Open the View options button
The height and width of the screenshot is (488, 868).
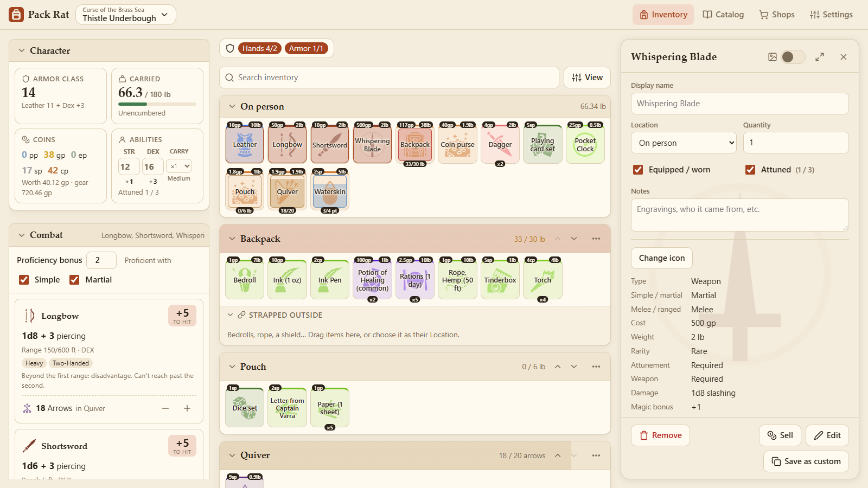point(587,78)
